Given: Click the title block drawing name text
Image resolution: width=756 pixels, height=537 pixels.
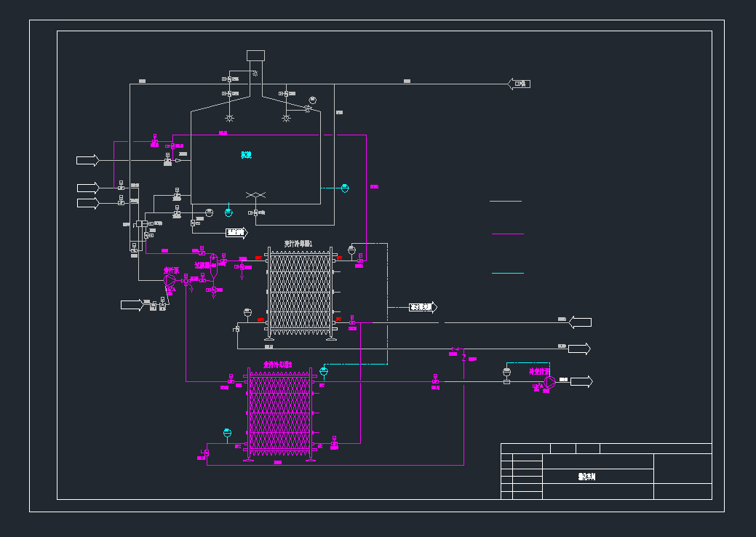Looking at the screenshot, I should [x=586, y=477].
